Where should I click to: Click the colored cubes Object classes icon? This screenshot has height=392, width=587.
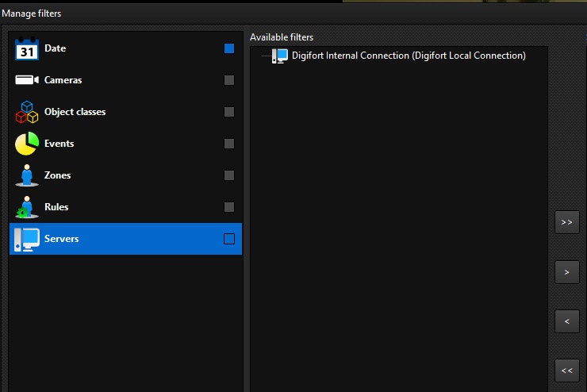point(27,112)
